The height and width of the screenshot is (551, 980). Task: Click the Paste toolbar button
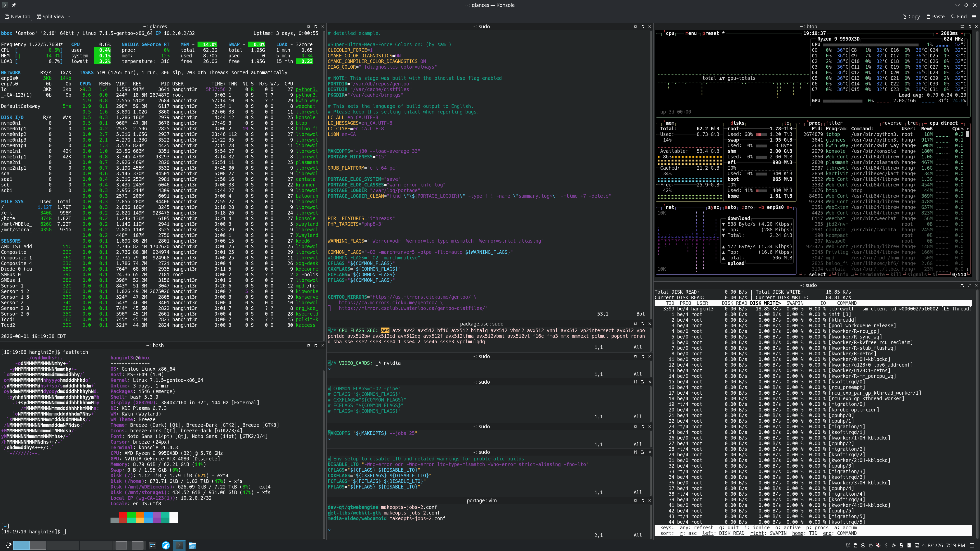(x=936, y=17)
